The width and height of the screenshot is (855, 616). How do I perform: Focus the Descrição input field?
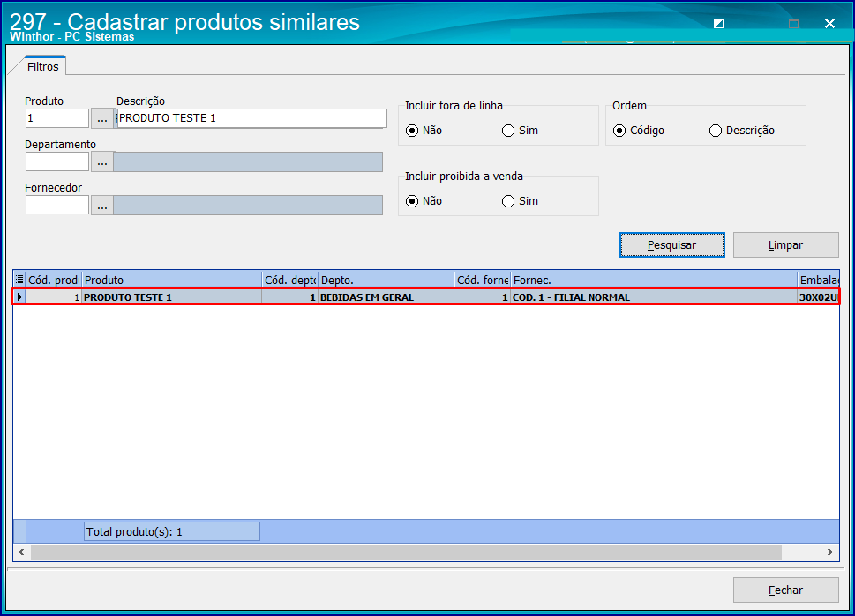(x=251, y=118)
